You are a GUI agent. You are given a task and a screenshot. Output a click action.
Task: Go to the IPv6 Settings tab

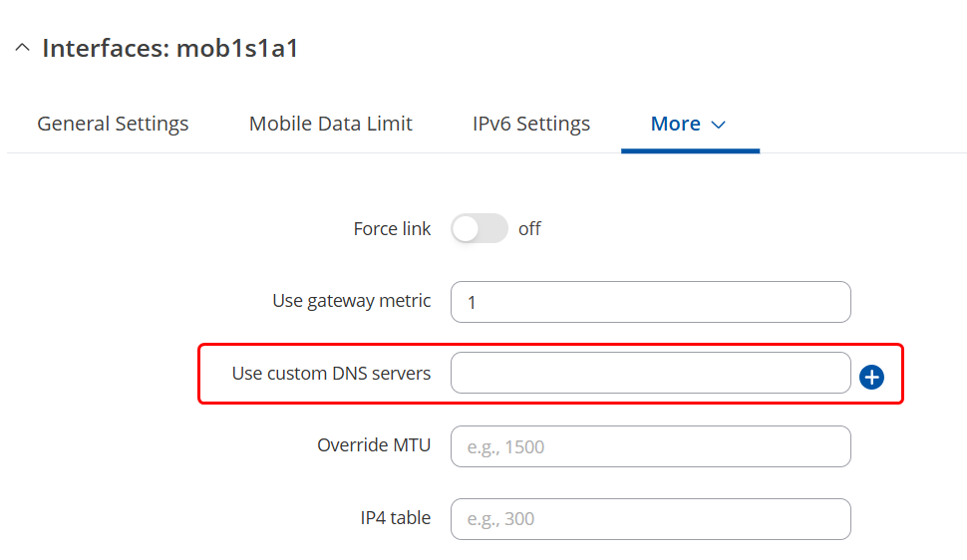[531, 125]
